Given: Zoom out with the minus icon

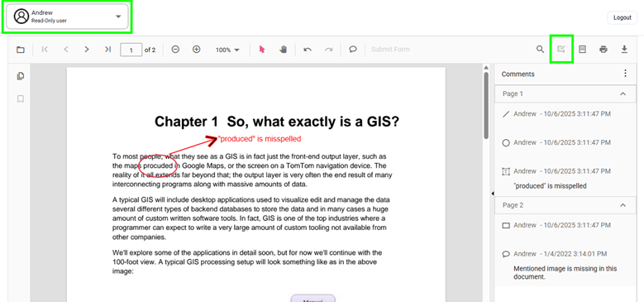Looking at the screenshot, I should 175,50.
